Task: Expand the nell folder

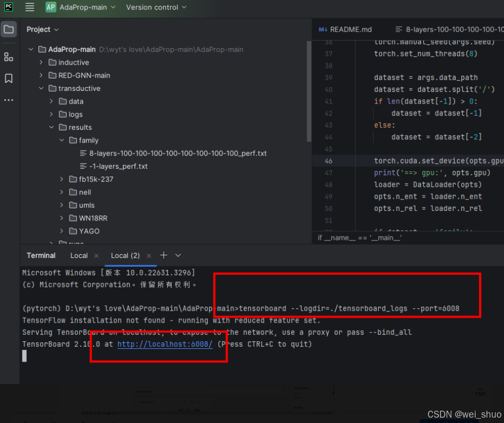Action: click(61, 192)
